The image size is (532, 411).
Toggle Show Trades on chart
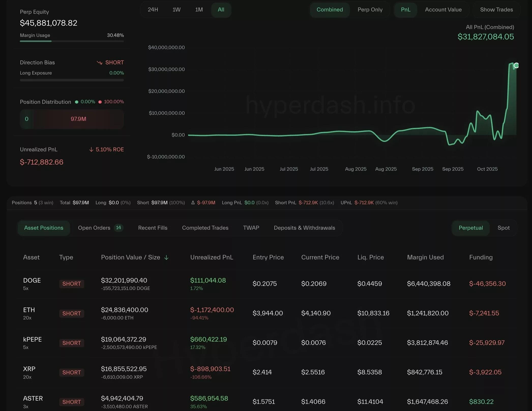click(x=496, y=10)
